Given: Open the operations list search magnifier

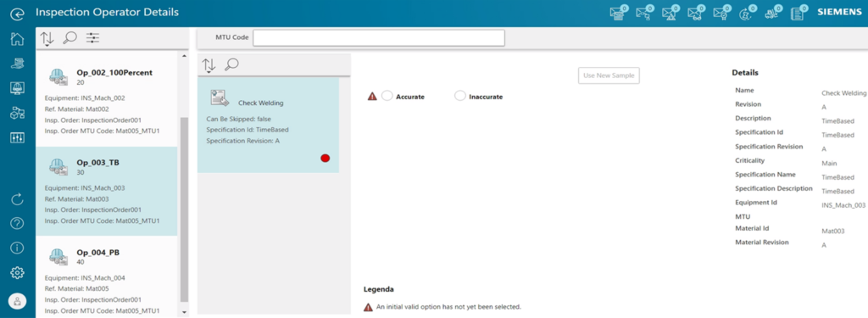Looking at the screenshot, I should point(70,37).
